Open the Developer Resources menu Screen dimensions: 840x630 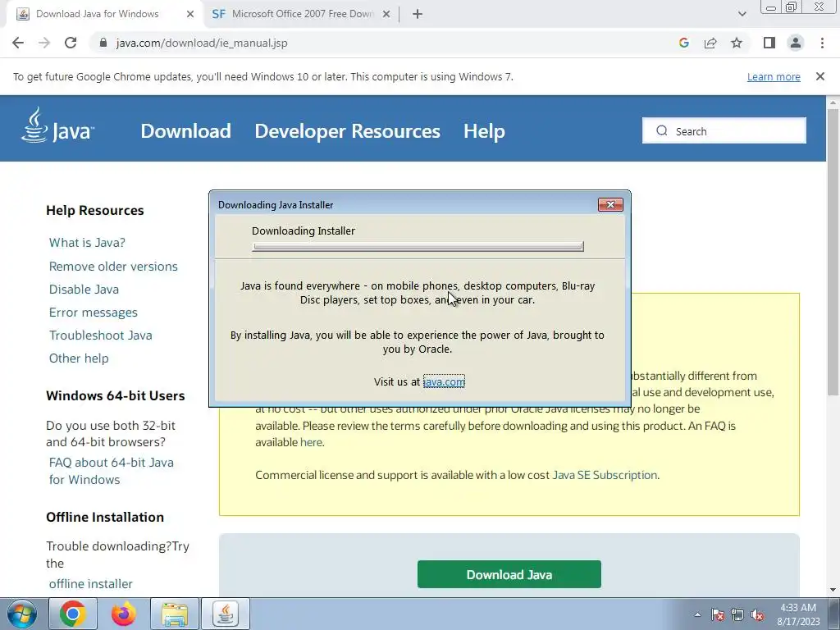(x=347, y=131)
